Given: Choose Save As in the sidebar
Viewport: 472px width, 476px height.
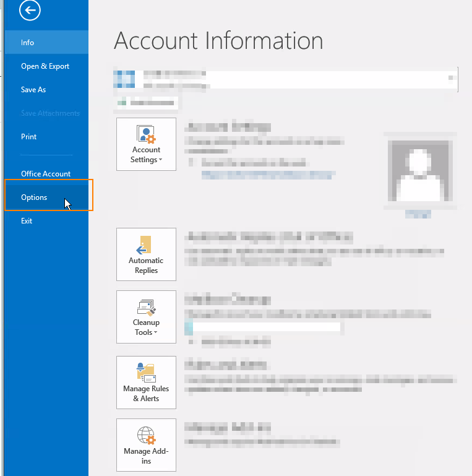Looking at the screenshot, I should tap(46, 90).
